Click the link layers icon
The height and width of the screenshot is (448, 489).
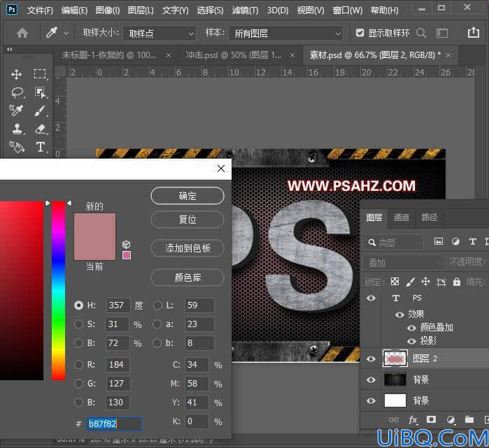394,420
